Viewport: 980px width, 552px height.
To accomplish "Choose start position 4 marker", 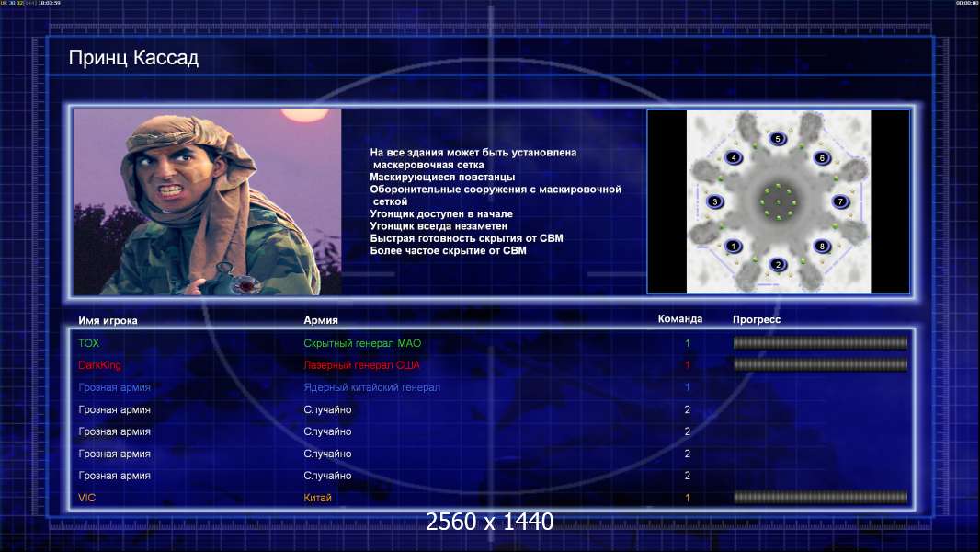I will (x=733, y=157).
